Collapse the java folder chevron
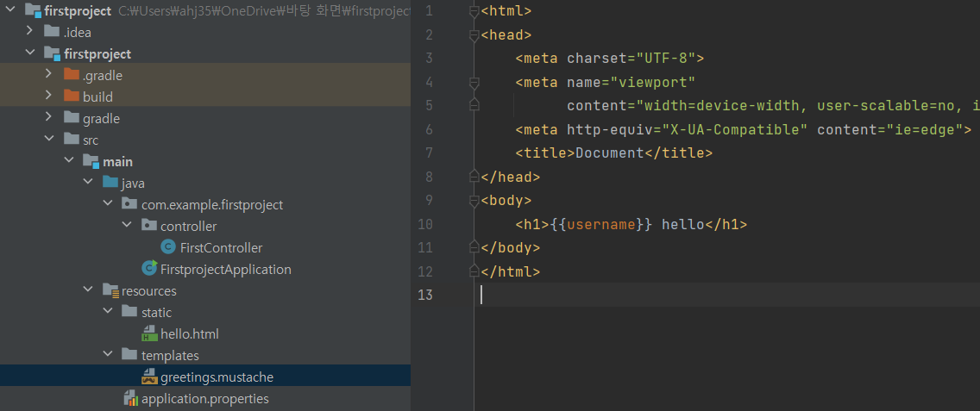This screenshot has width=980, height=411. click(87, 183)
